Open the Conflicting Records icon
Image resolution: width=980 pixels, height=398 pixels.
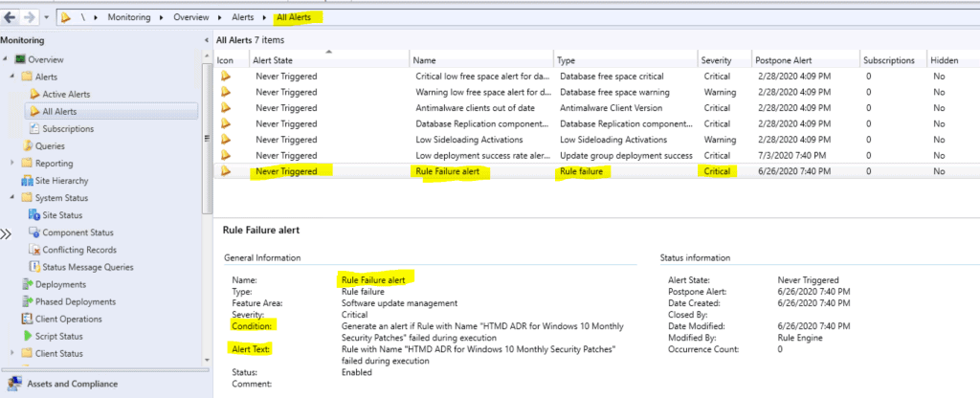click(x=34, y=250)
